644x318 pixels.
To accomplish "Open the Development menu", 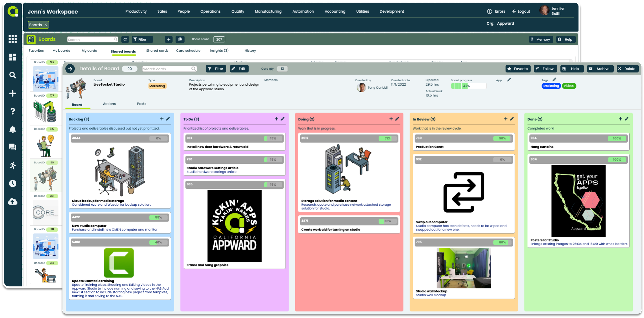I will pyautogui.click(x=392, y=11).
